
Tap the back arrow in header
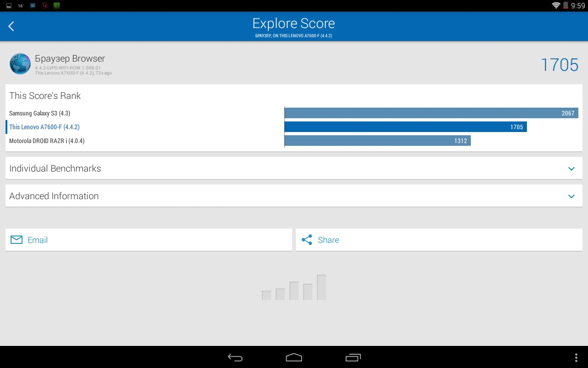(11, 27)
